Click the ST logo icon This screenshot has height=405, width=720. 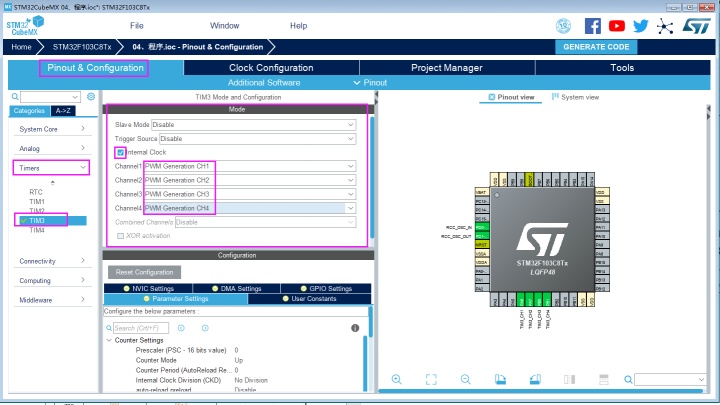pos(697,26)
